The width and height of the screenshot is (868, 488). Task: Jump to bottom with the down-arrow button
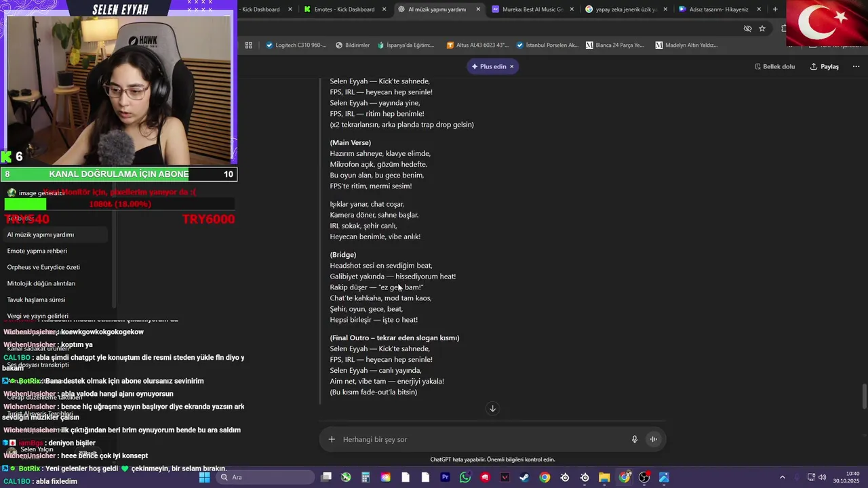(493, 408)
